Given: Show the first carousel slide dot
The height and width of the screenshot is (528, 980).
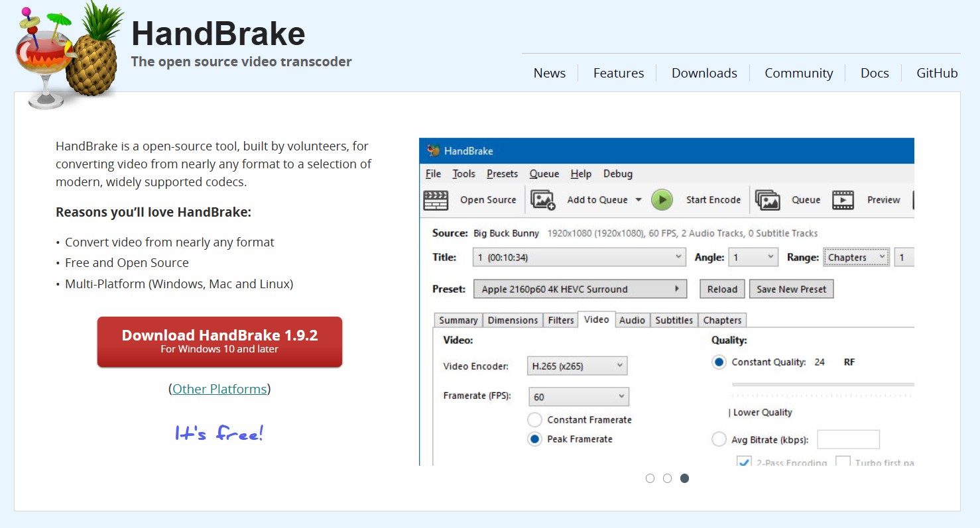Looking at the screenshot, I should click(x=650, y=478).
